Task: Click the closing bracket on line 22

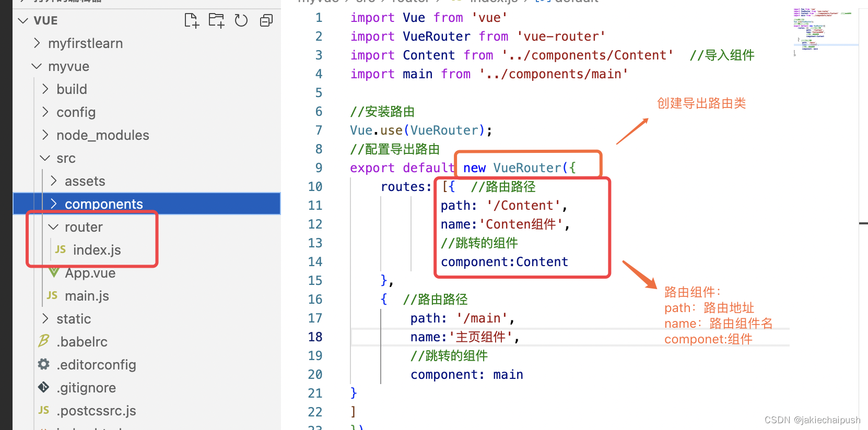Action: 354,412
